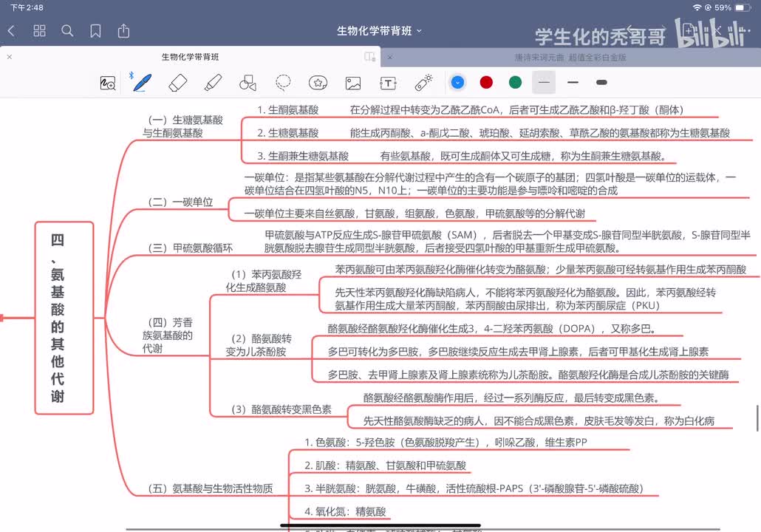Open search in the notebook

(x=67, y=31)
